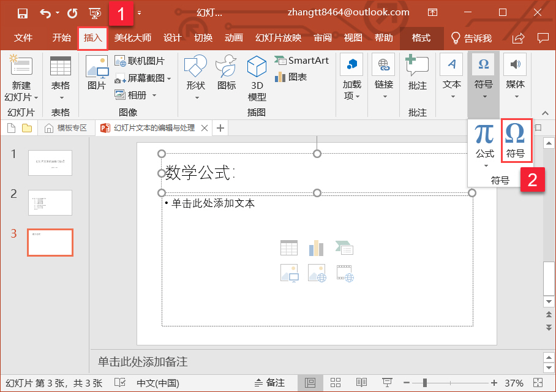Switch to normal view in status bar
Screen dimensions: 556x392
click(310, 383)
